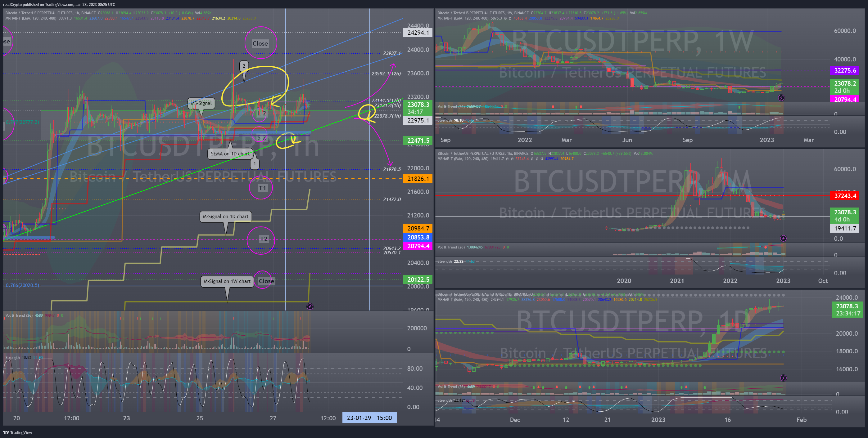The width and height of the screenshot is (868, 438).
Task: Select the 'MS-Signal' callout on the 1h chart
Action: (x=201, y=103)
